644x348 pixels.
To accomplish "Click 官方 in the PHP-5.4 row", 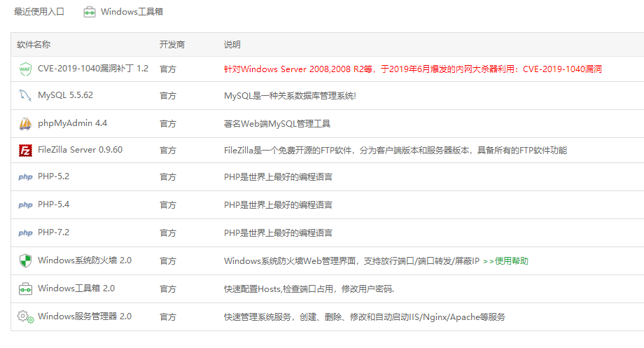I will 167,205.
